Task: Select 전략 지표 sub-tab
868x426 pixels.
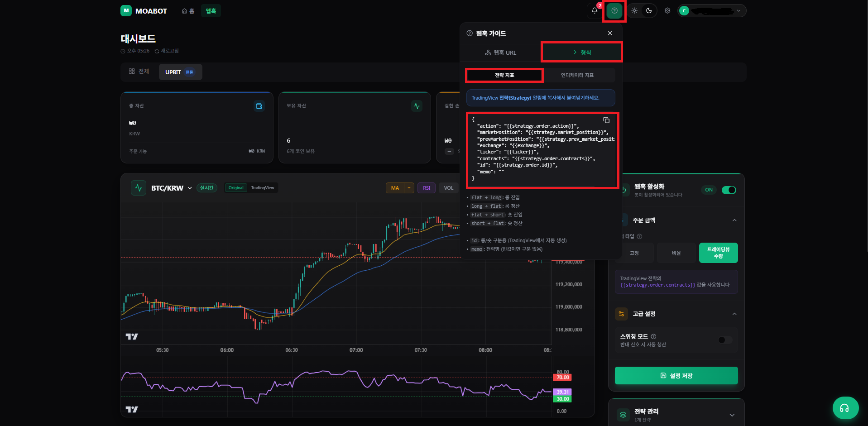Action: coord(504,75)
